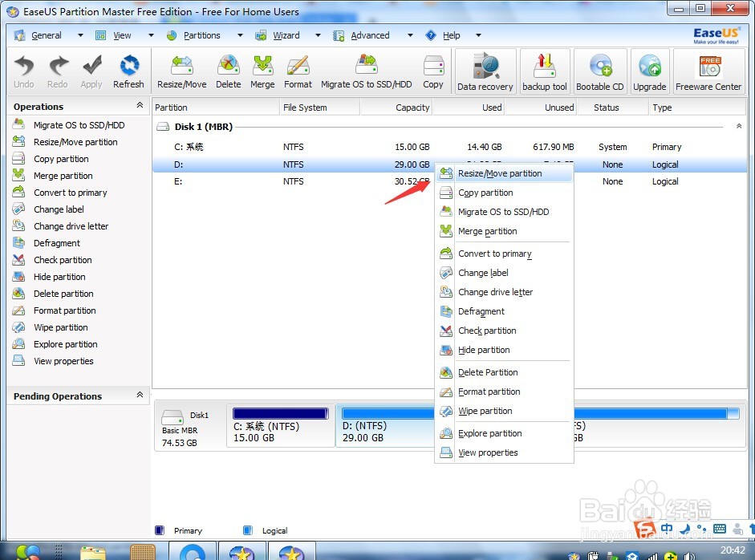Open the View menu dropdown arrow

pos(151,35)
